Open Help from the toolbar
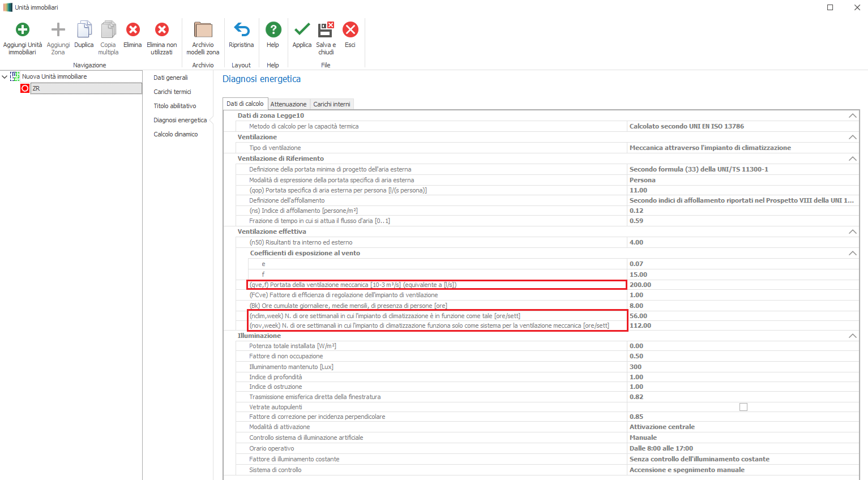Screen dimensions: 868x480 tap(273, 30)
